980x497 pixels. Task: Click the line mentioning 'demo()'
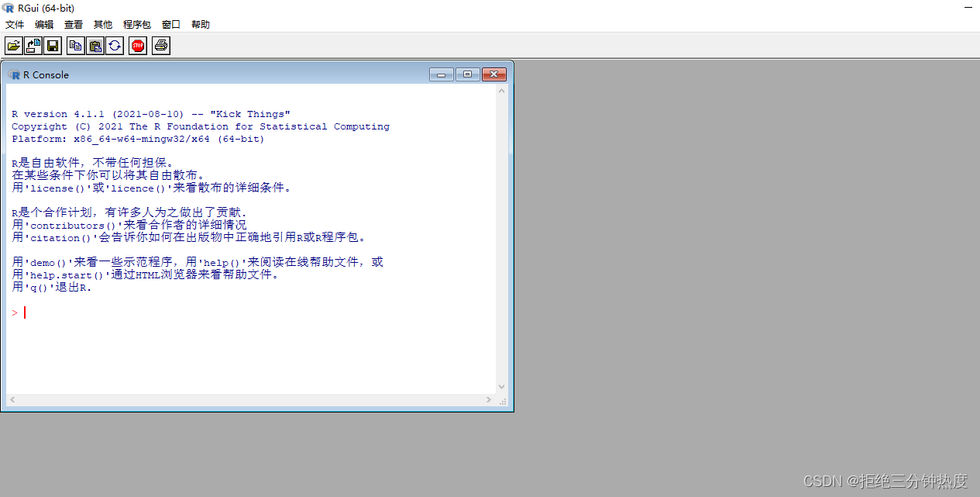[198, 262]
